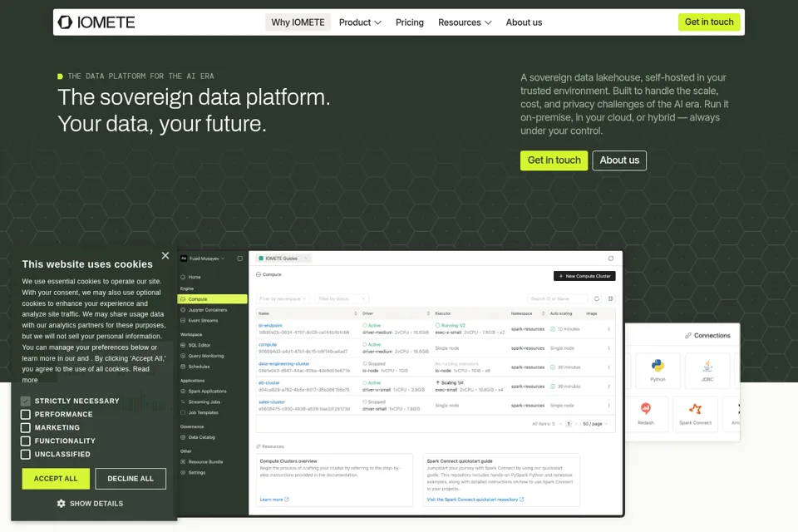Click the hero Get in touch button
This screenshot has width=798, height=532.
pos(554,160)
